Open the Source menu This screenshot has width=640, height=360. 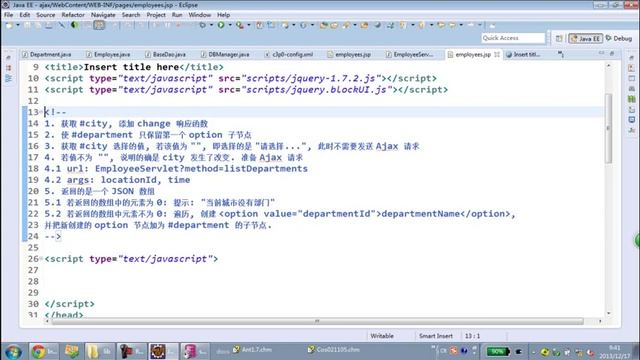(46, 15)
